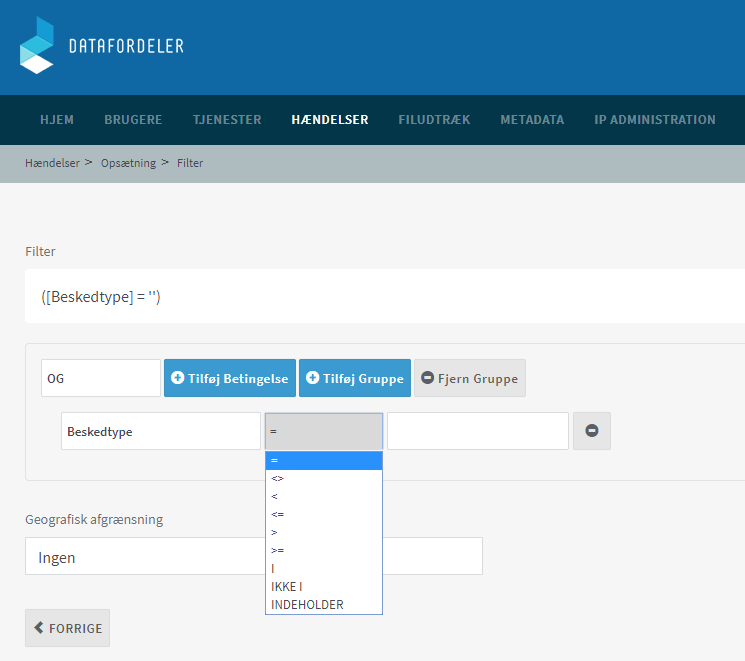Screen dimensions: 745x661
Task: Open IP Administration in the navbar
Action: (x=655, y=120)
